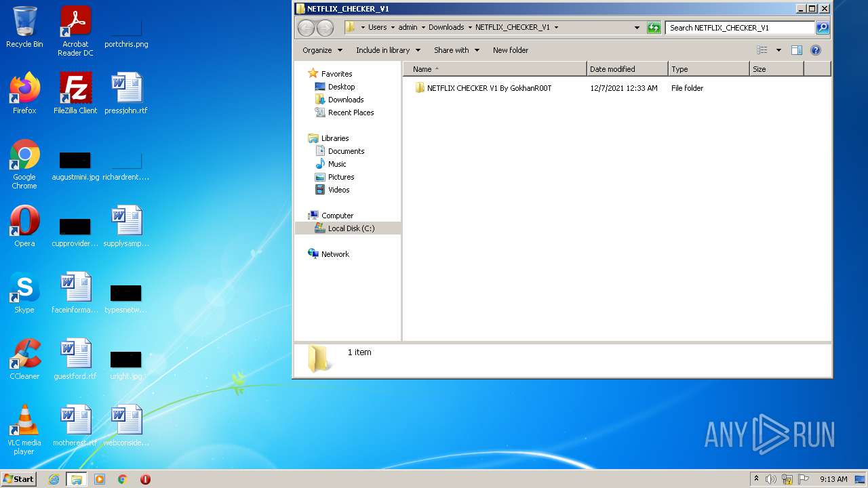Screen dimensions: 868x488
Task: Click the Windows Explorer taskbar button
Action: tap(77, 479)
